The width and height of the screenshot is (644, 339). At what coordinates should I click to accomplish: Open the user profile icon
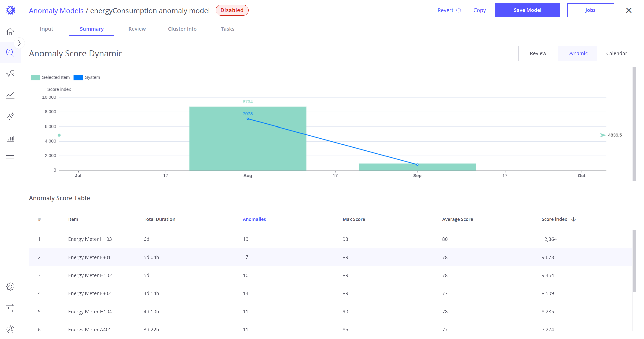click(x=10, y=329)
